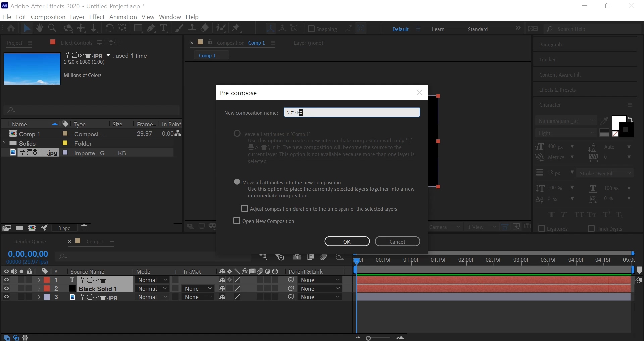This screenshot has height=341, width=644.
Task: Toggle the Hindi Digits checkbox
Action: 591,229
